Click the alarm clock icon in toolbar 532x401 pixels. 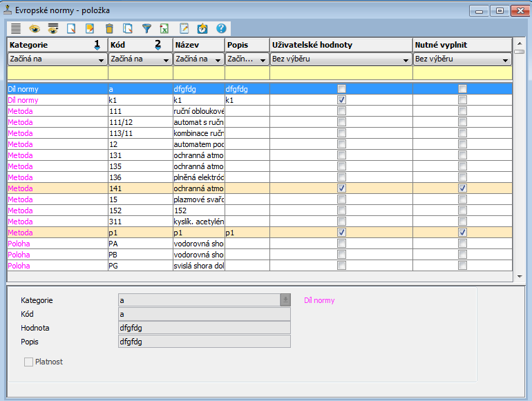tap(202, 28)
